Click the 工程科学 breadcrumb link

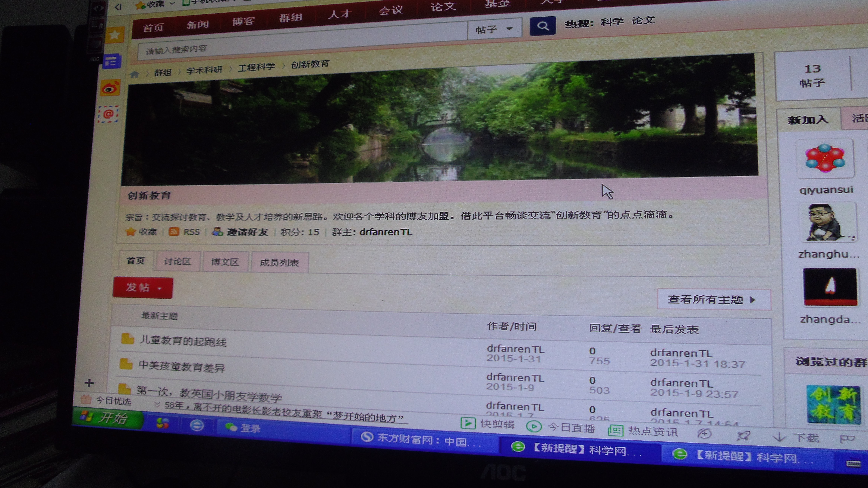256,67
